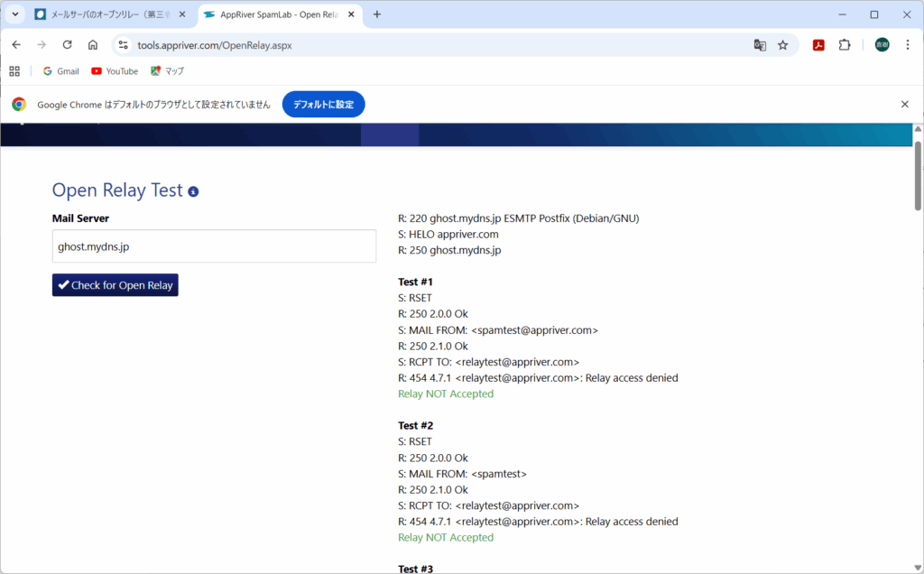Click Check for Open Relay button
Screen dimensions: 924x574
115,285
